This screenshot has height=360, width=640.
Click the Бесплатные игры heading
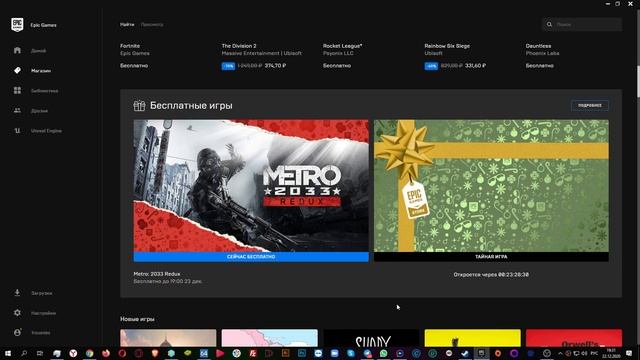pyautogui.click(x=191, y=106)
